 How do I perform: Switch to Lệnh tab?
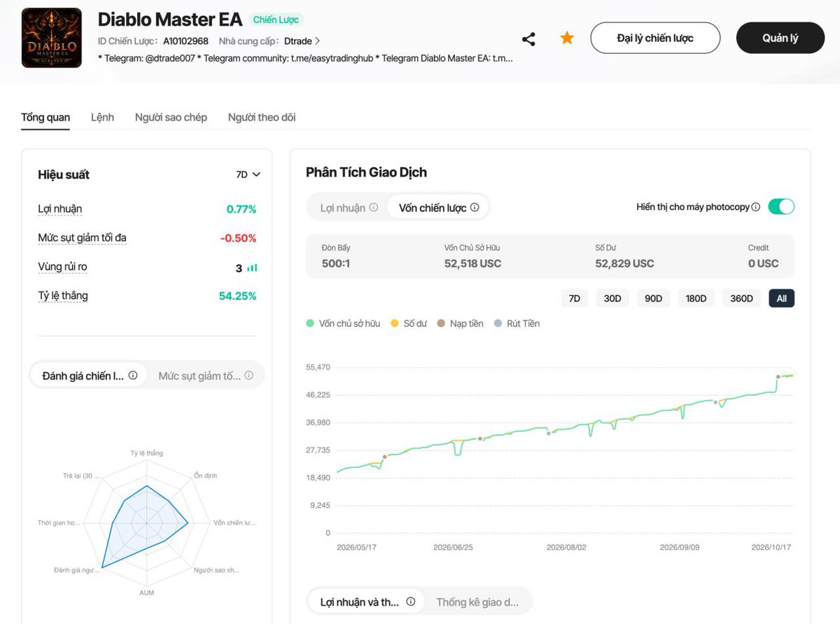pyautogui.click(x=102, y=117)
